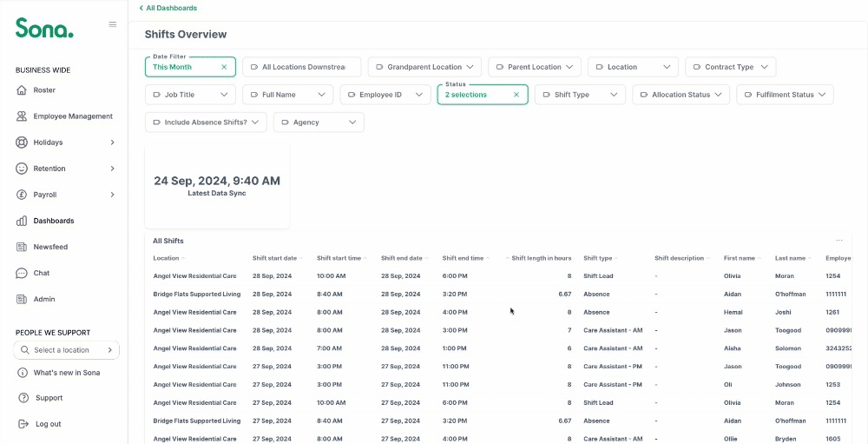Click the Dashboards bar chart icon
This screenshot has height=444, width=868.
(22, 221)
